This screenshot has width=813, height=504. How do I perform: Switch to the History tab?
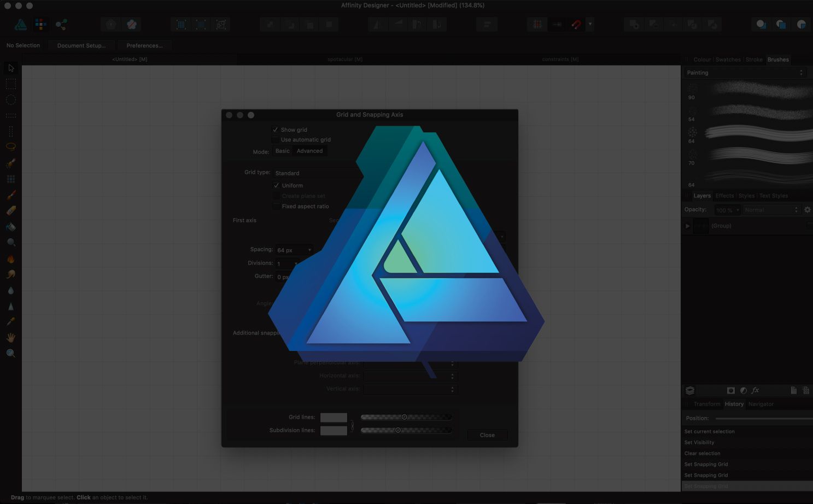734,404
